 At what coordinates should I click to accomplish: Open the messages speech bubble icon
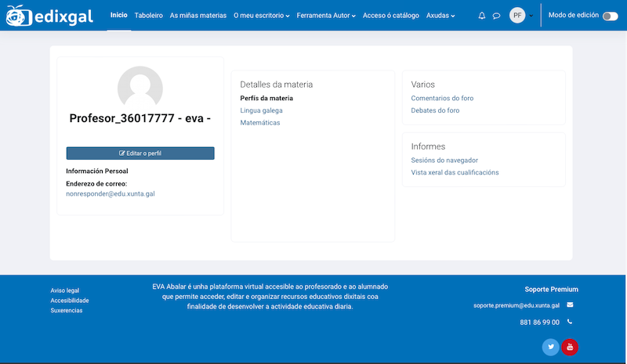(496, 16)
